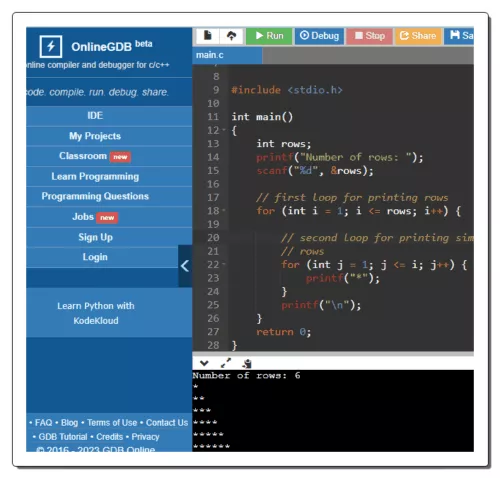Click the scanf line in the editor
The height and width of the screenshot is (478, 500).
click(x=315, y=171)
